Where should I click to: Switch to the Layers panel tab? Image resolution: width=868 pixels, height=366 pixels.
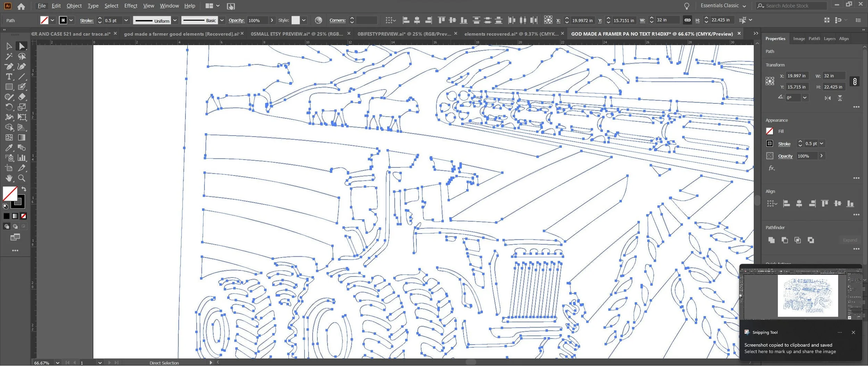pos(829,39)
